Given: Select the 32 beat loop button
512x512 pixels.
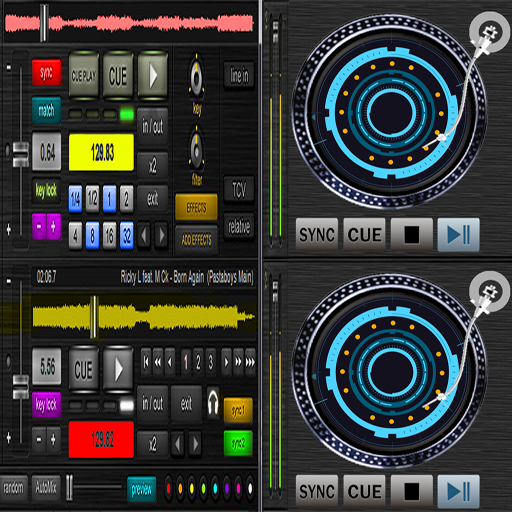Looking at the screenshot, I should (126, 236).
